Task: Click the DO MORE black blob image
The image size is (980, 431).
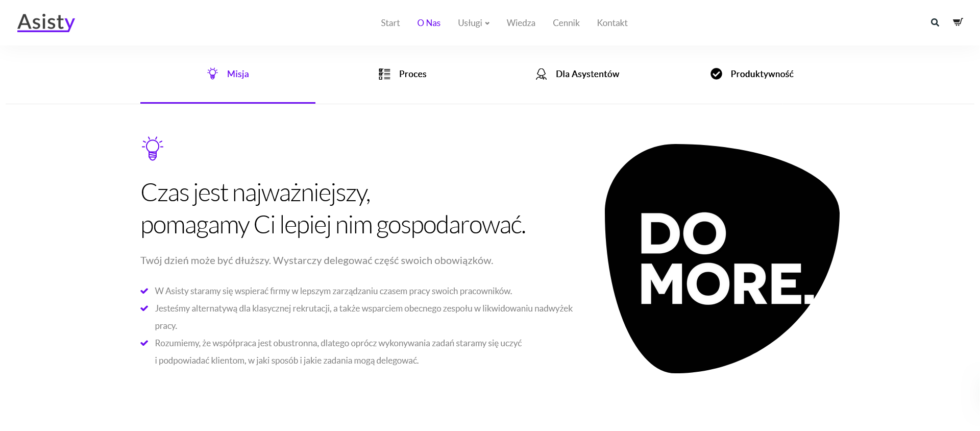Action: pyautogui.click(x=722, y=258)
